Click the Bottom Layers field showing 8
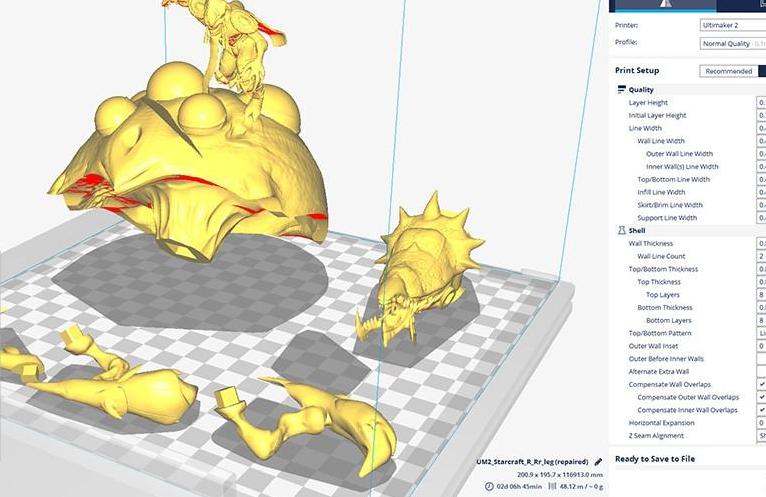The width and height of the screenshot is (766, 497). coord(761,320)
